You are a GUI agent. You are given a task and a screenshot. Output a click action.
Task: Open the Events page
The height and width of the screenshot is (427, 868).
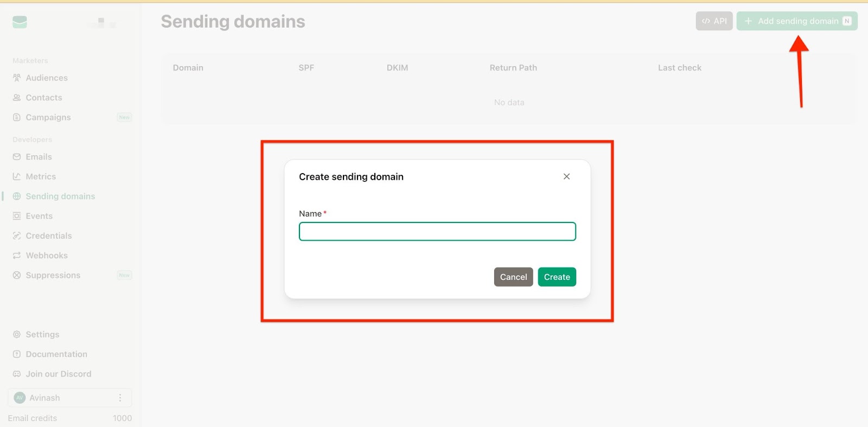(x=39, y=216)
